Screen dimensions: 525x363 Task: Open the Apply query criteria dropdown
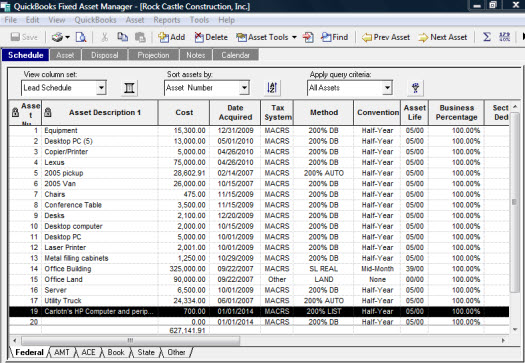387,88
